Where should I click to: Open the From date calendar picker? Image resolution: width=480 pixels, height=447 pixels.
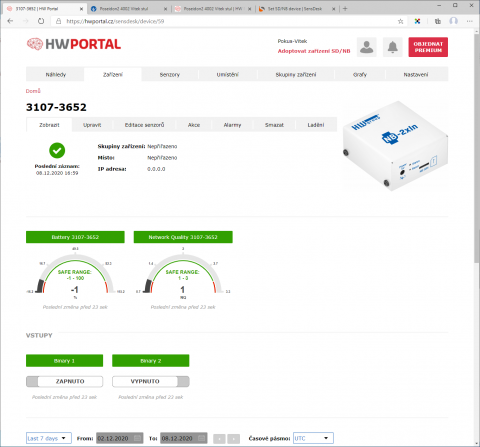tap(137, 438)
